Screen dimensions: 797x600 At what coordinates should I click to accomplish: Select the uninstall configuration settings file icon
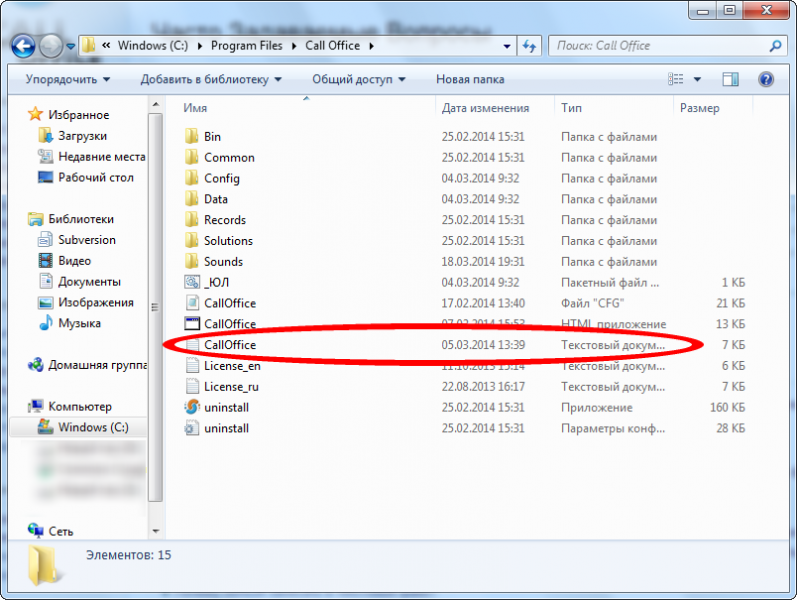pos(192,428)
